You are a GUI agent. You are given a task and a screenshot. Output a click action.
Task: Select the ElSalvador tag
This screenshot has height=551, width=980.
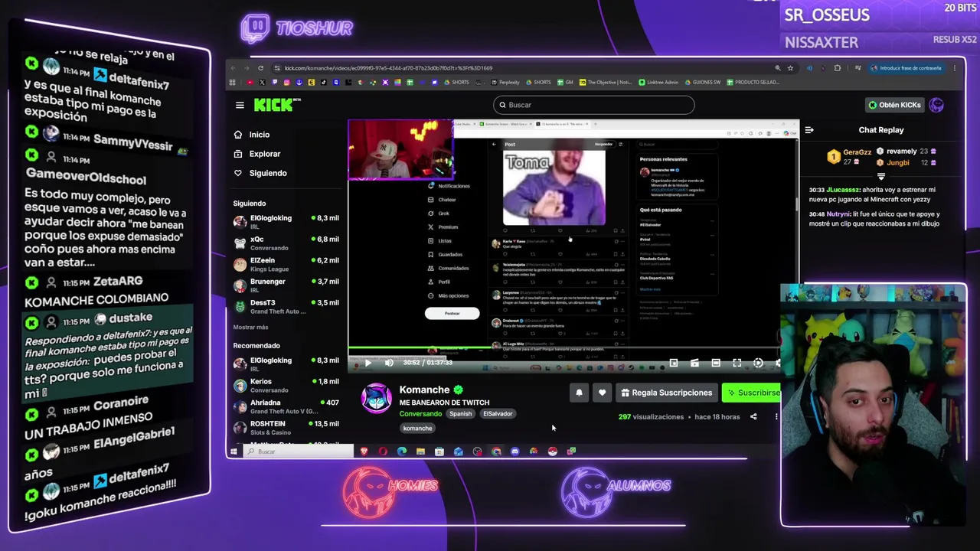tap(498, 414)
